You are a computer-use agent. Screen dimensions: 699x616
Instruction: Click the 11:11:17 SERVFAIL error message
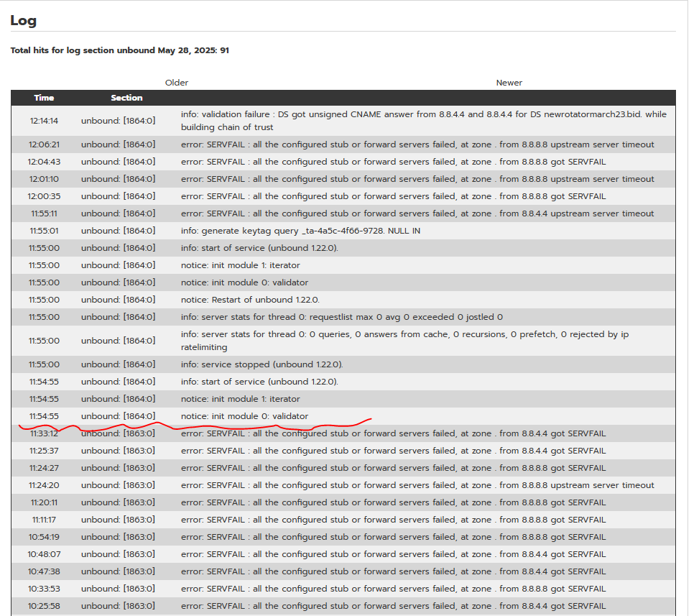click(x=393, y=520)
